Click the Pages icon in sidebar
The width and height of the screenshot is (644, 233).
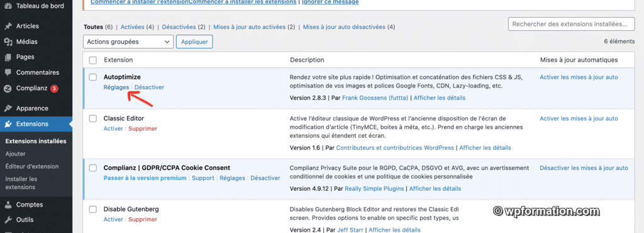tap(8, 57)
